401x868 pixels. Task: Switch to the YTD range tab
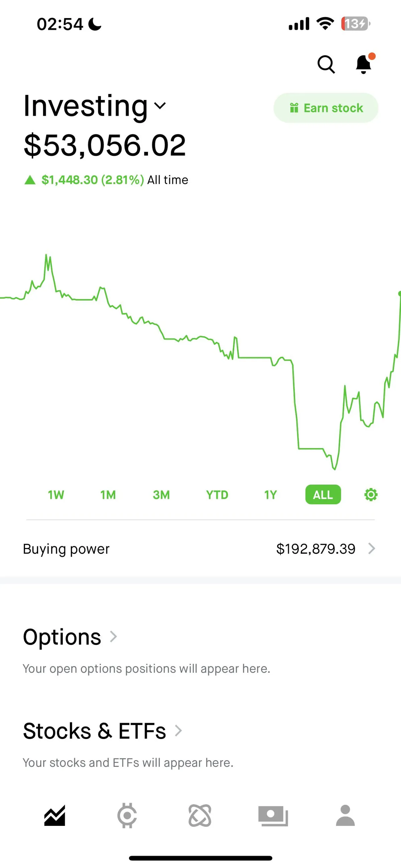pos(217,495)
